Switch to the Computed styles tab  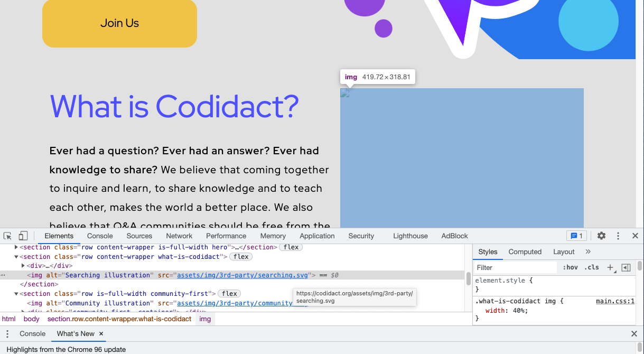point(525,252)
